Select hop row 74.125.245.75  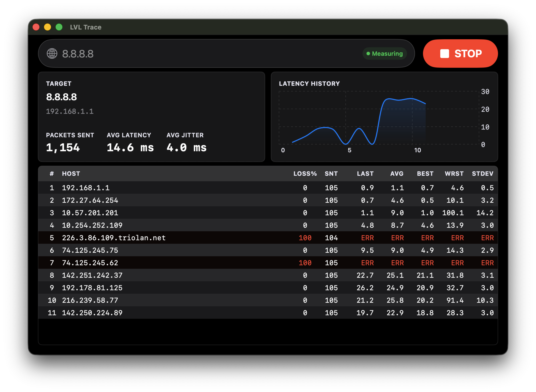pyautogui.click(x=268, y=250)
